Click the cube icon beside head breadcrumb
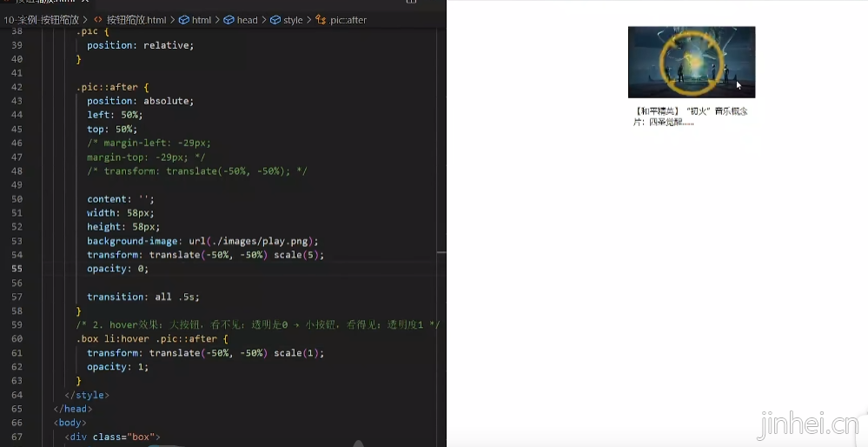This screenshot has width=868, height=447. click(x=229, y=20)
